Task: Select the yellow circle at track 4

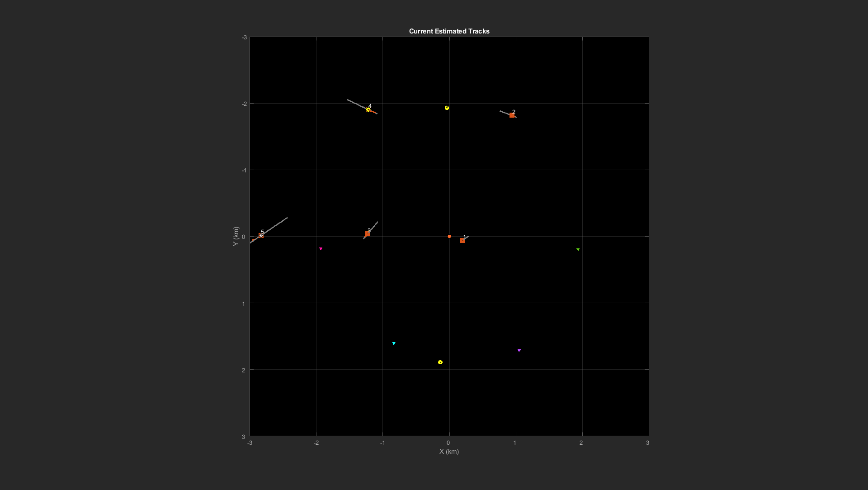Action: click(x=368, y=110)
